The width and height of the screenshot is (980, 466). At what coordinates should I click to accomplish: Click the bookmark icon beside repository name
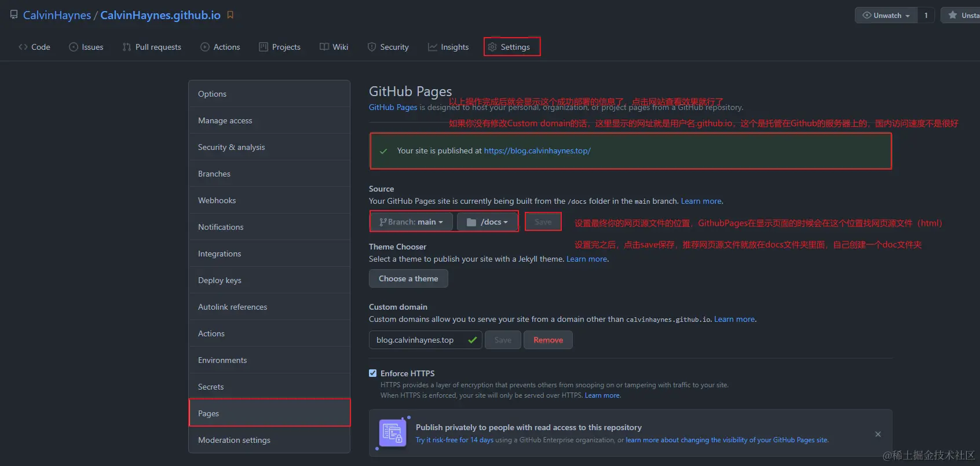pyautogui.click(x=231, y=15)
